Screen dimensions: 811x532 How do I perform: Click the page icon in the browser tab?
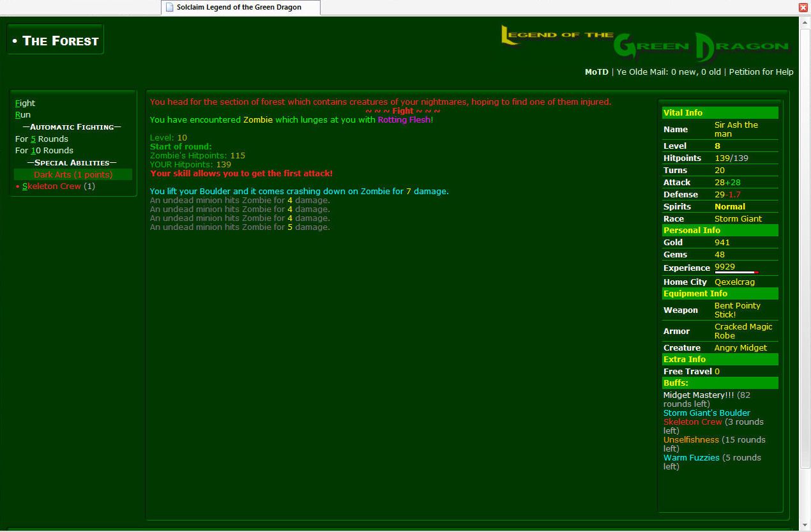tap(169, 7)
